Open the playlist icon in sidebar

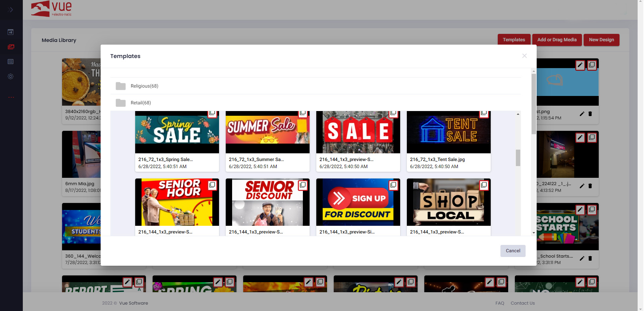click(11, 62)
